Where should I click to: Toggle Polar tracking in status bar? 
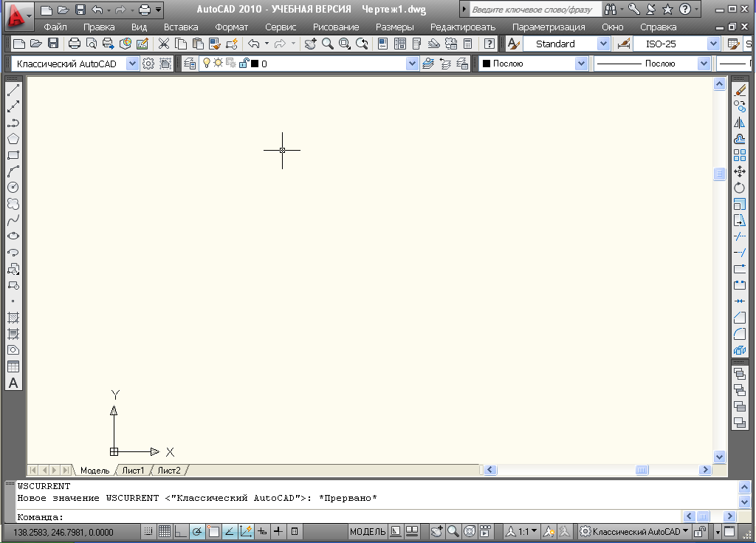[x=197, y=531]
